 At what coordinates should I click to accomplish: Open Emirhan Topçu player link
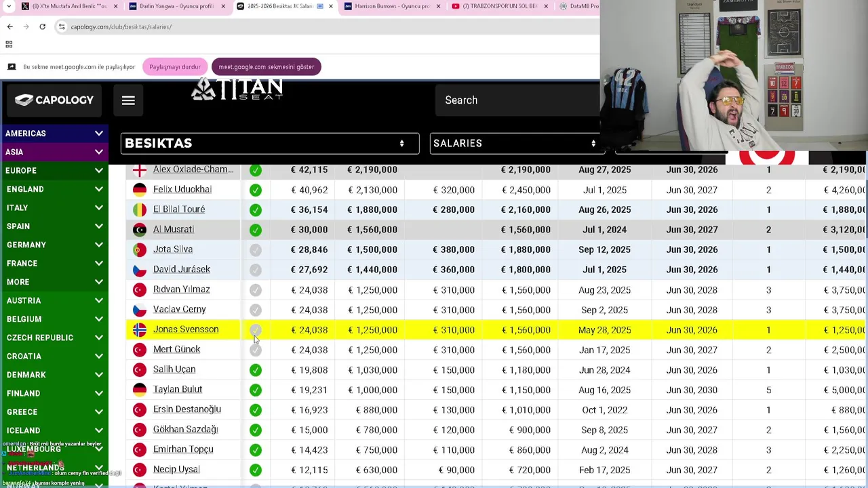point(183,449)
